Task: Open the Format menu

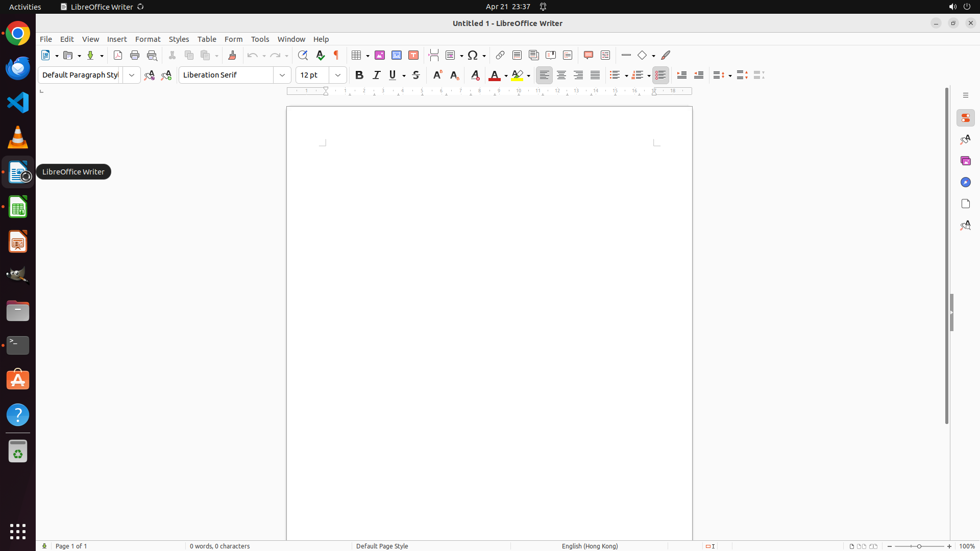Action: tap(148, 39)
